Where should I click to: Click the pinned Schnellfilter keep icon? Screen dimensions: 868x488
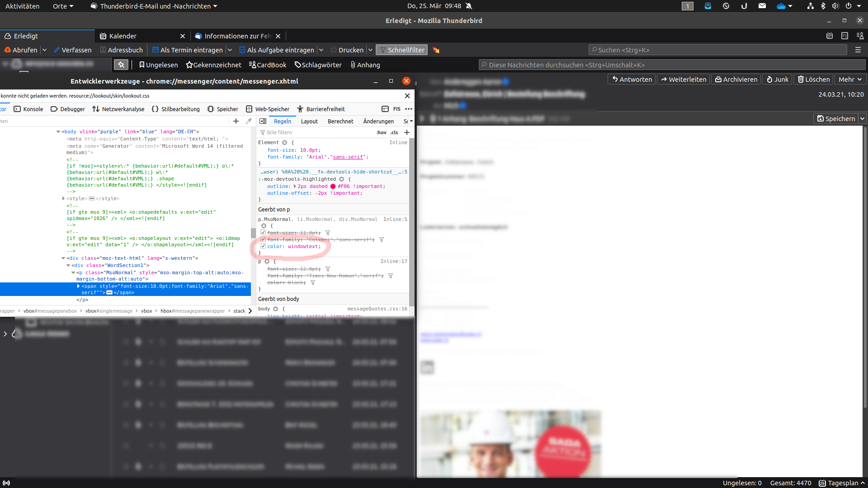[x=121, y=65]
